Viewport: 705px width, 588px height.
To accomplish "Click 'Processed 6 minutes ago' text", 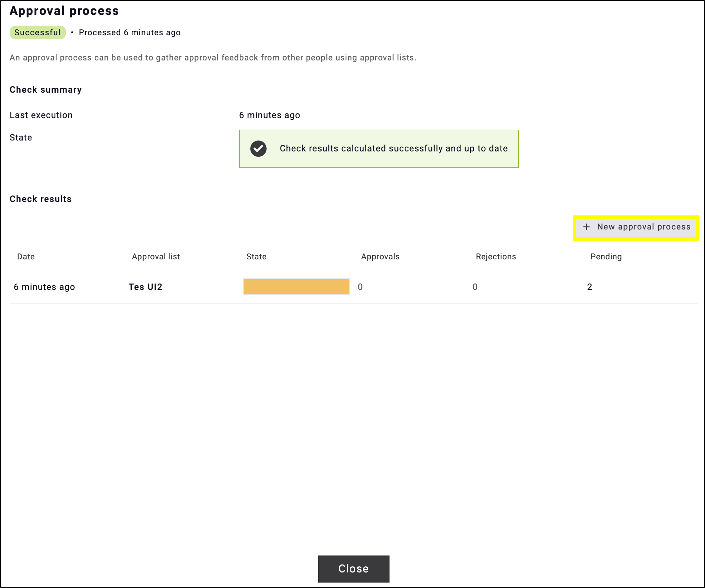I will coord(130,32).
